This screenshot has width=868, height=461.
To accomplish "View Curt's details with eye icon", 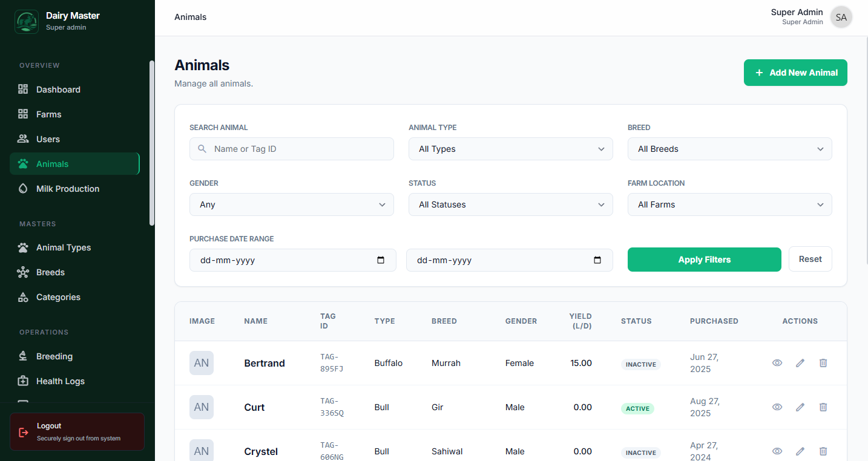I will point(777,407).
